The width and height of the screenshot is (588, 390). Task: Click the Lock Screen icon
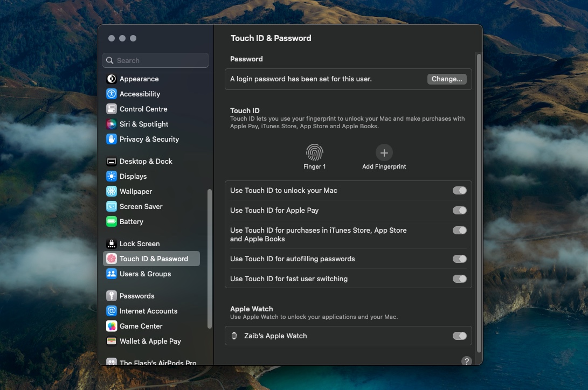pos(112,243)
